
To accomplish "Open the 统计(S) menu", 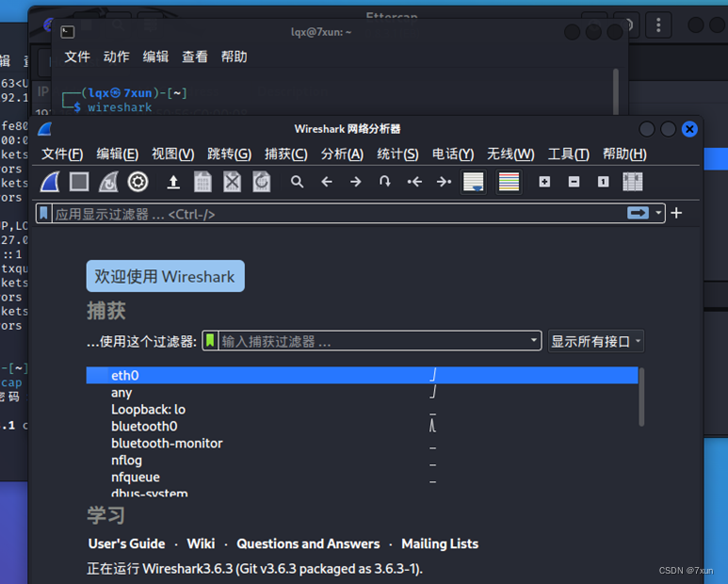I will [x=397, y=154].
